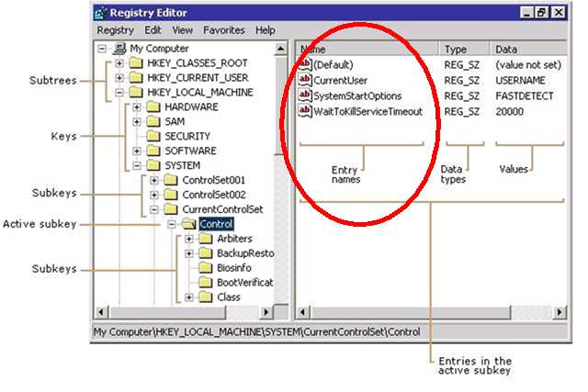Click the SystemStartOptions string value icon
The image size is (588, 392).
(x=305, y=95)
